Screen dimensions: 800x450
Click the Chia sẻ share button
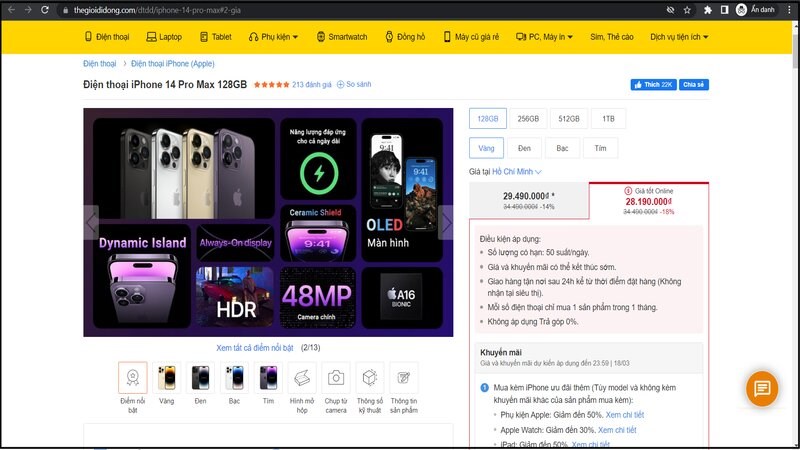click(693, 85)
